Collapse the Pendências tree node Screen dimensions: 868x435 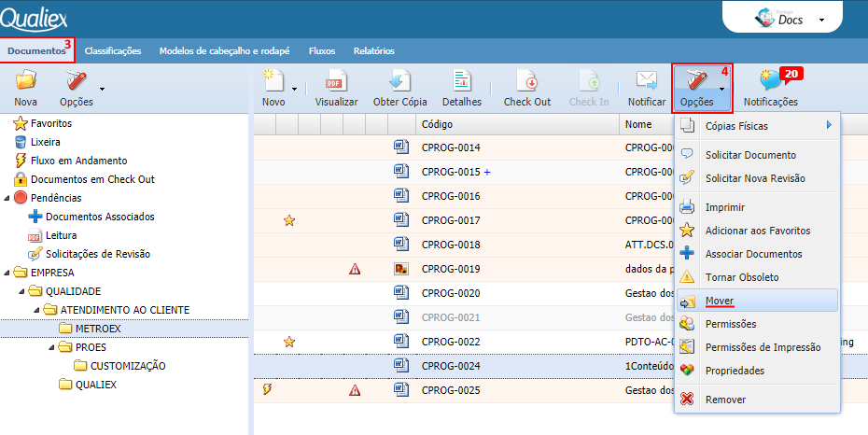coord(7,198)
